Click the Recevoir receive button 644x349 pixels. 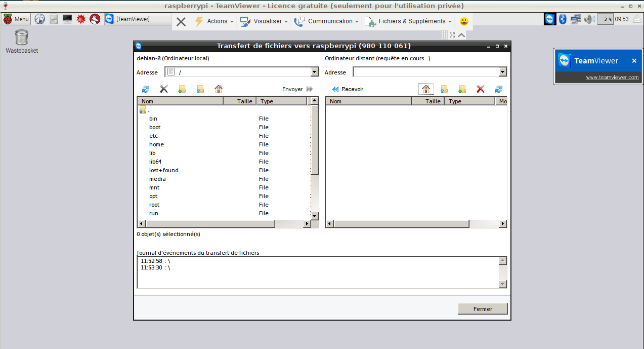(348, 89)
